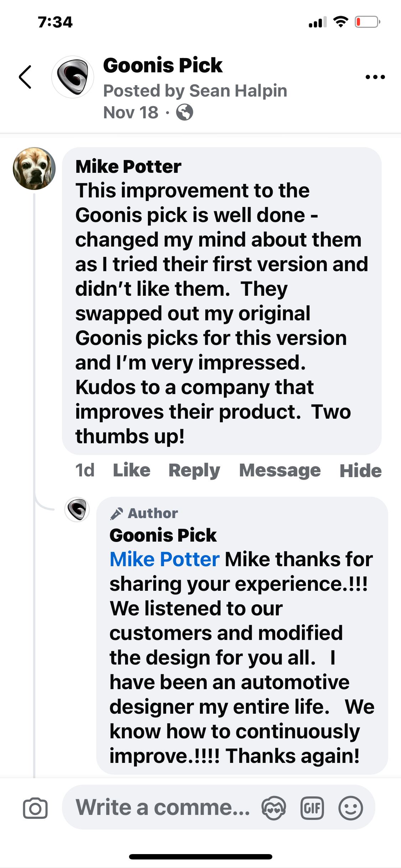401x868 pixels.
Task: Tap the public globe audience icon
Action: 185,113
